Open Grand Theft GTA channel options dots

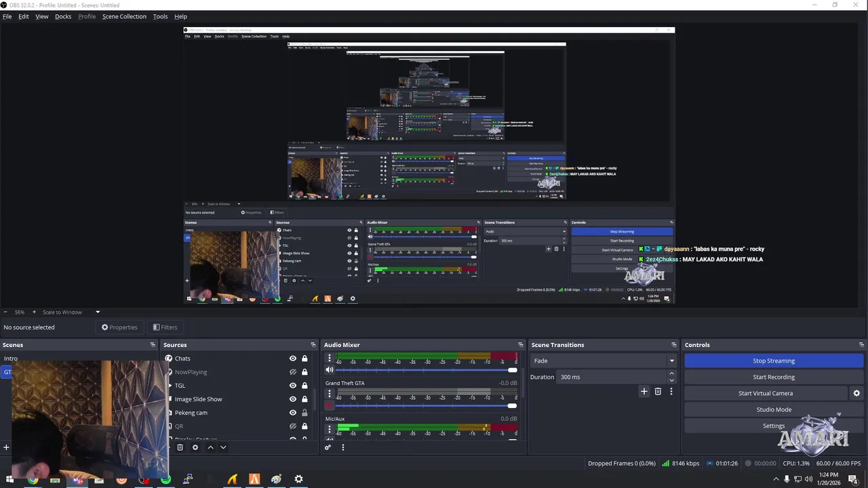pyautogui.click(x=330, y=394)
